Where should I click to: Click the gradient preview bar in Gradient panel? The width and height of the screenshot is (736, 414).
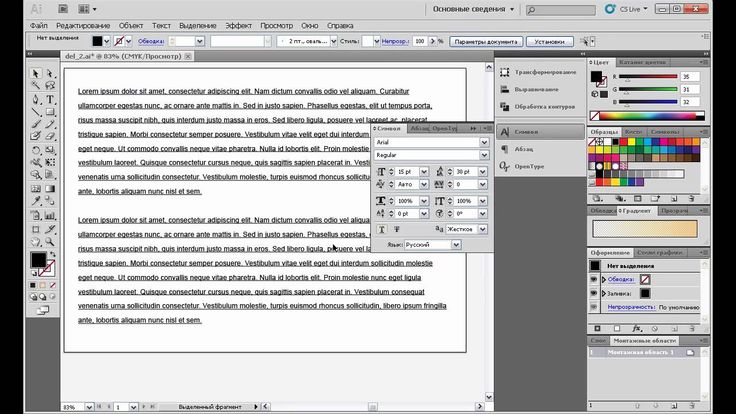pos(645,229)
